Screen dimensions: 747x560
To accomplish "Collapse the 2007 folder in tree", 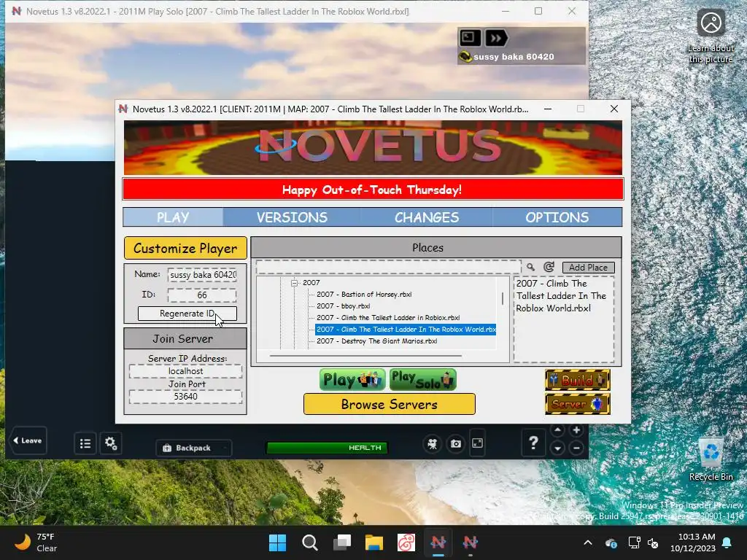I will point(295,283).
